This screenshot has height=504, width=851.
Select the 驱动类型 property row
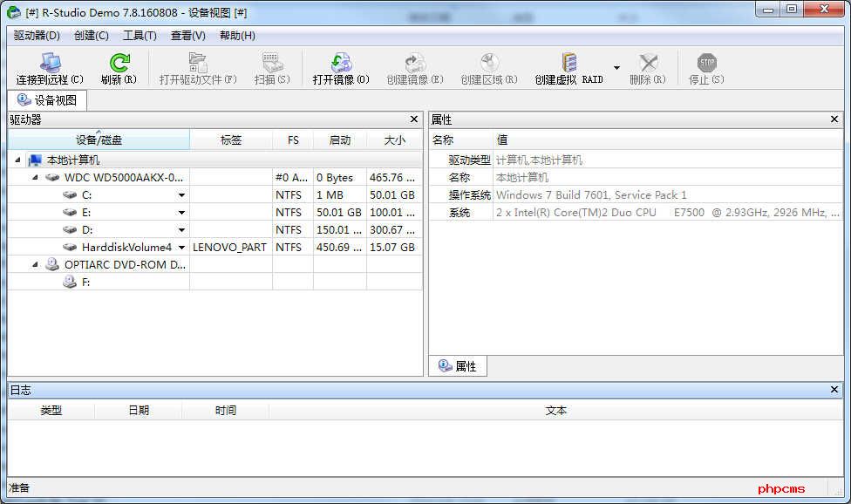[x=637, y=160]
